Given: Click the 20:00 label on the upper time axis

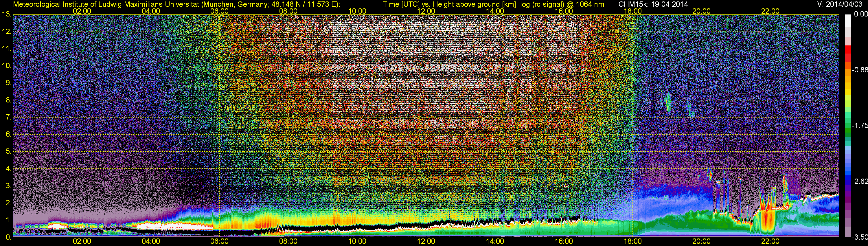Looking at the screenshot, I should 702,11.
